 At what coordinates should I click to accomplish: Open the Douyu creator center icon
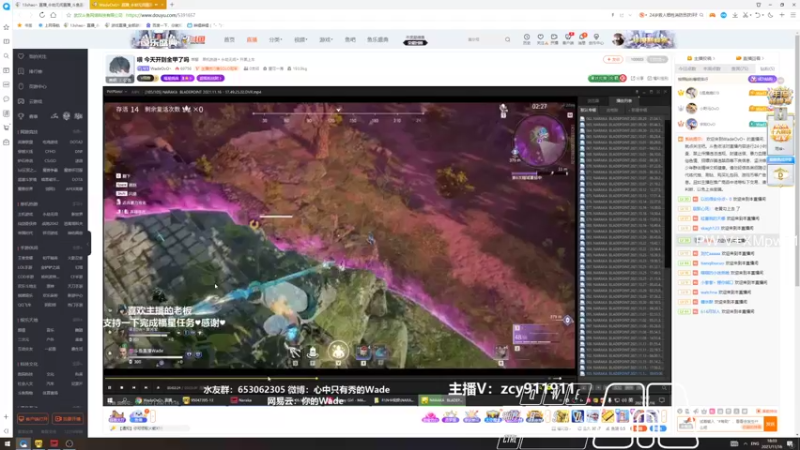pos(596,39)
